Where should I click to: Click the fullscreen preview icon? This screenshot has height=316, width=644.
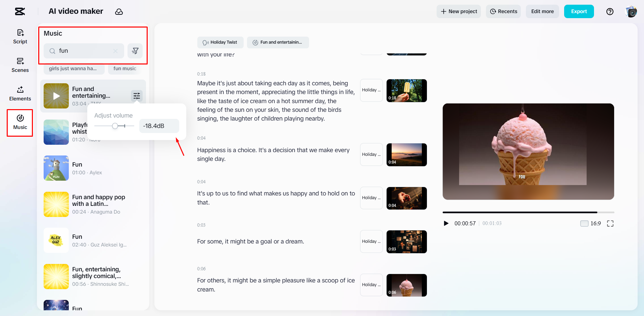pyautogui.click(x=610, y=223)
